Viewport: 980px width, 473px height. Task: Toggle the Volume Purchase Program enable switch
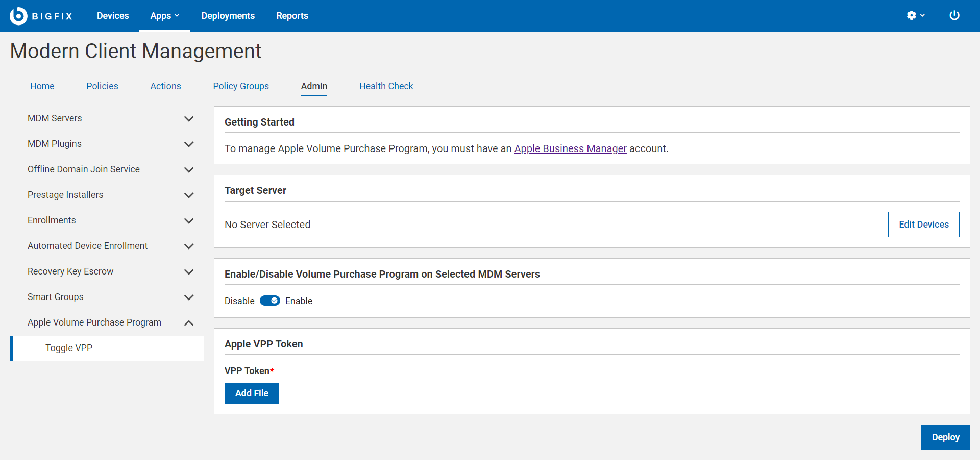pyautogui.click(x=269, y=301)
